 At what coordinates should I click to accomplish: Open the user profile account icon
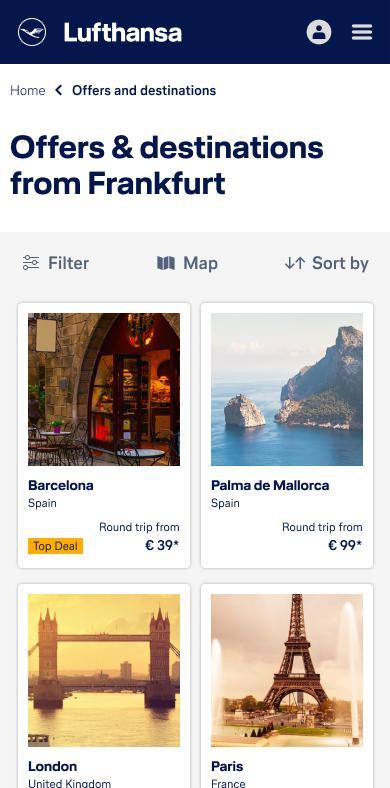tap(319, 32)
